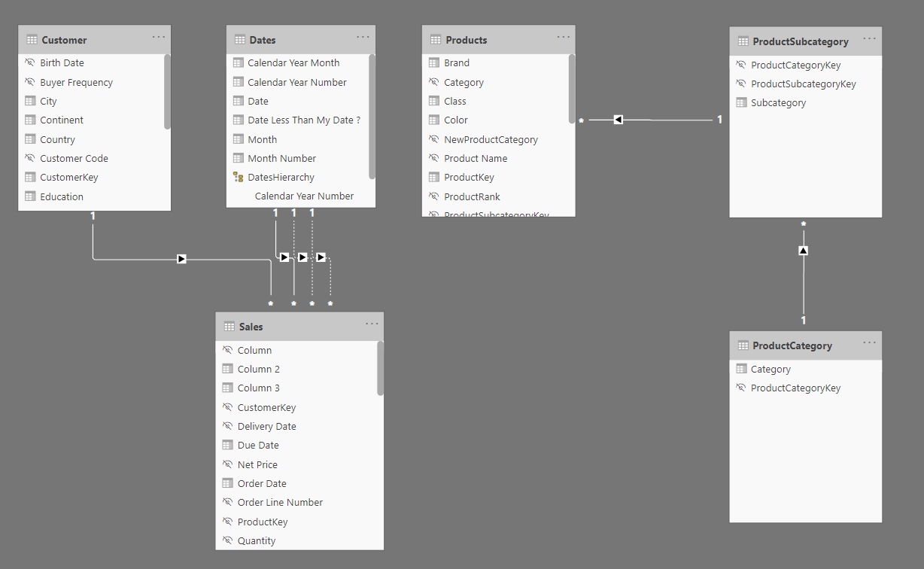Select 'ProductCategoryKey' in ProductCategory table
Viewport: 924px width, 569px height.
[796, 388]
